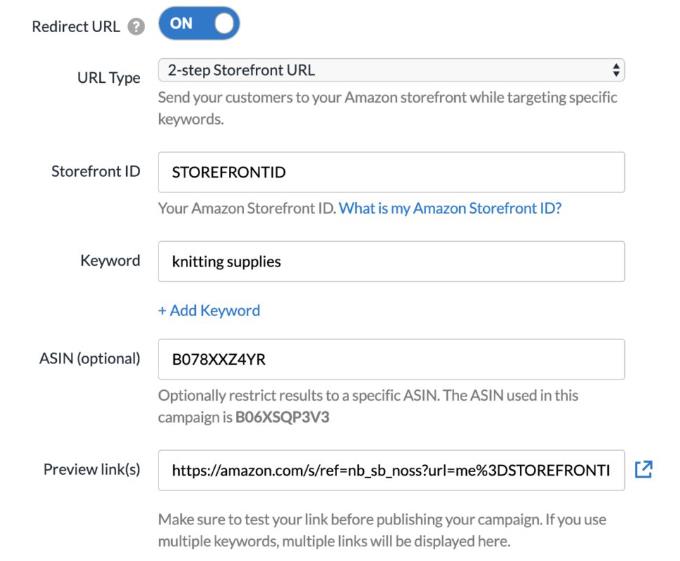Click inside the Preview link URL field

(x=390, y=469)
